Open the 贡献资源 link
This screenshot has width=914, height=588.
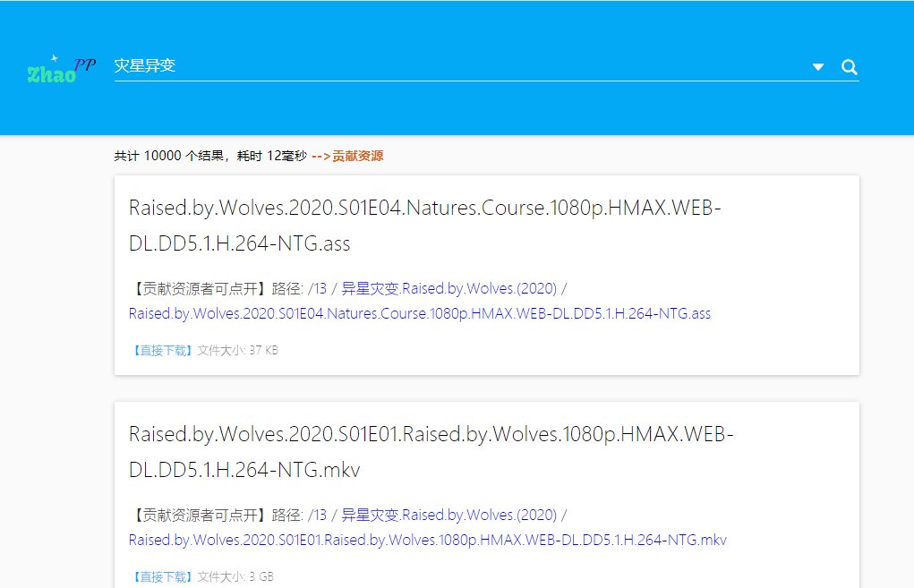[x=357, y=155]
